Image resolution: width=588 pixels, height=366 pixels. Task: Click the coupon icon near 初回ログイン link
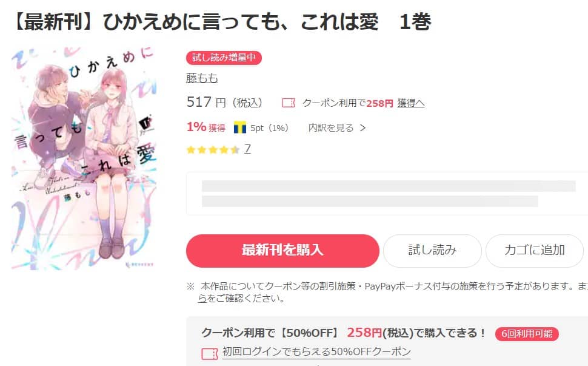(x=210, y=354)
